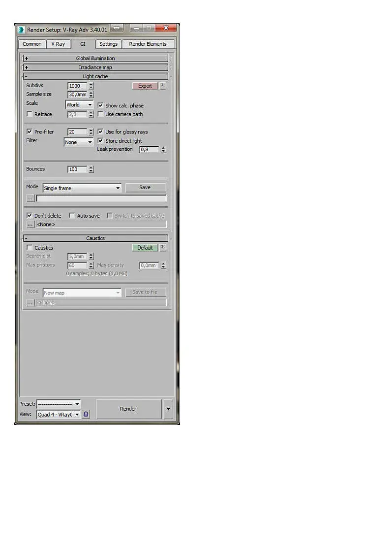Click the Sample size spinner arrows
This screenshot has height=553, width=392.
[x=91, y=95]
